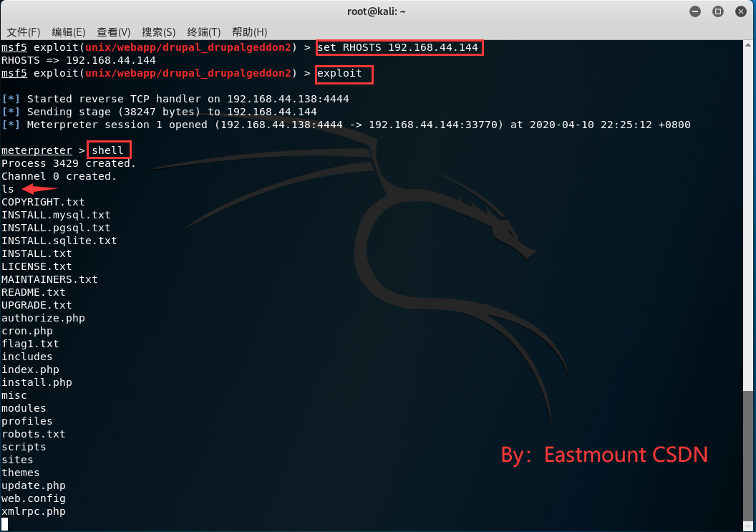Click the scroll down arrow of scrollbar
756x532 pixels.
coord(748,526)
